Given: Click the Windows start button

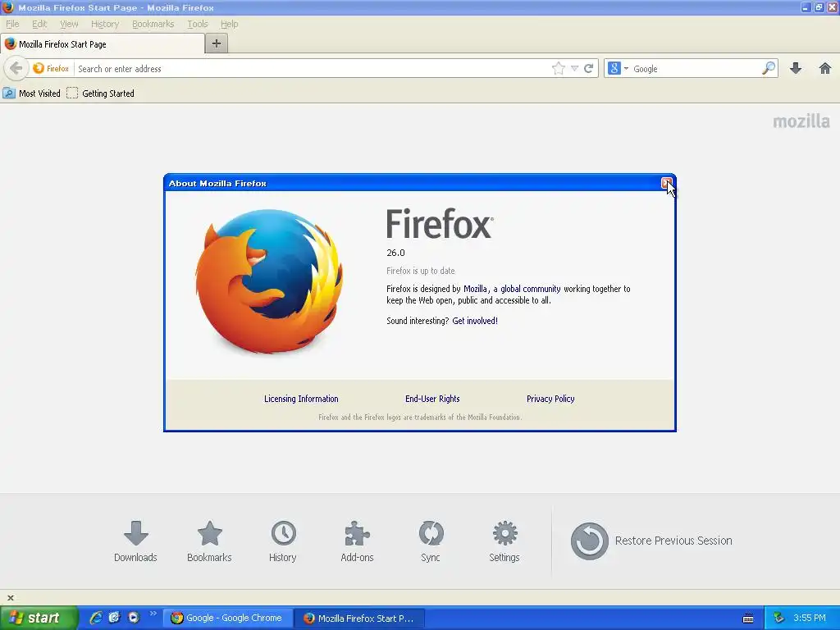Looking at the screenshot, I should 39,618.
